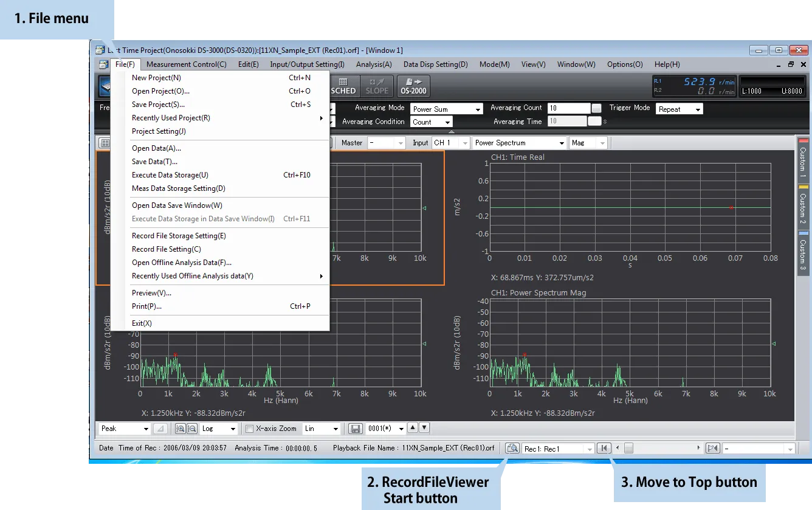Open the Peak search type dropdown
The width and height of the screenshot is (812, 510).
[125, 429]
